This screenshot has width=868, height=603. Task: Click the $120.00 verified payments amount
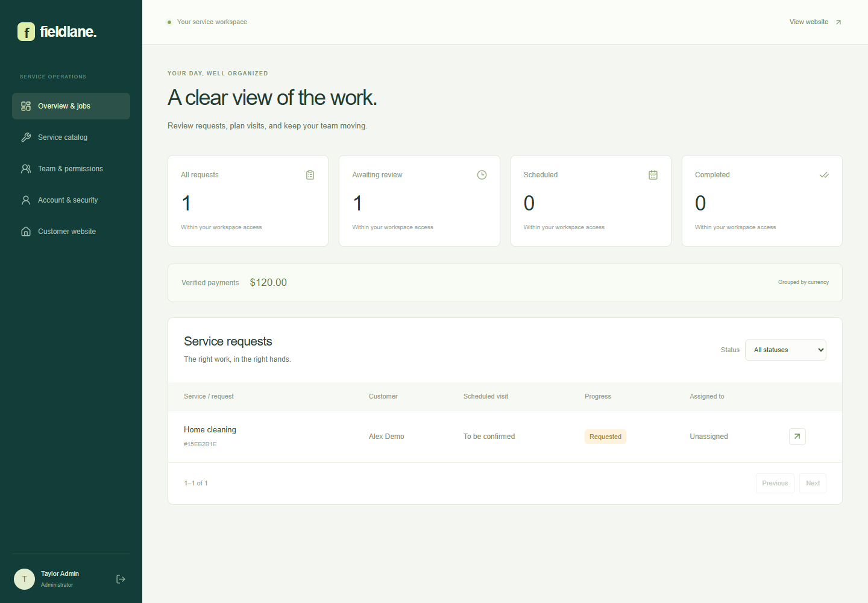point(268,282)
